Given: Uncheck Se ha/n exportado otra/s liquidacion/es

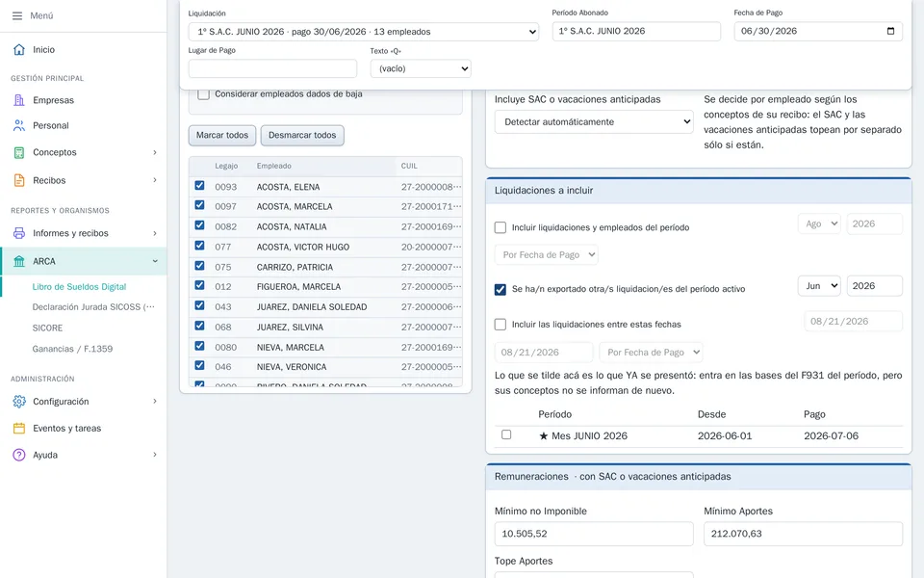Looking at the screenshot, I should (x=500, y=290).
